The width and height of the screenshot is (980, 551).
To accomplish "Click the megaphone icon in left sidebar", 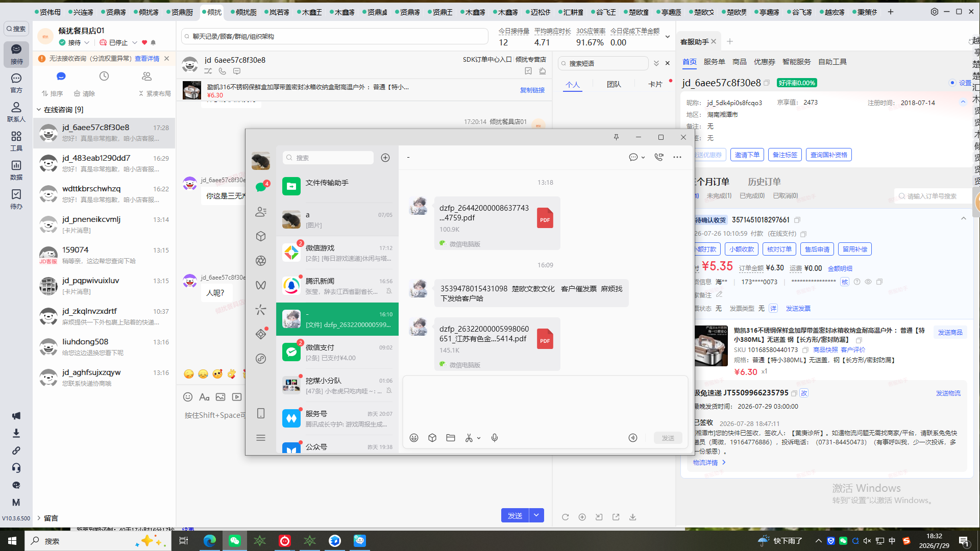I will point(16,416).
